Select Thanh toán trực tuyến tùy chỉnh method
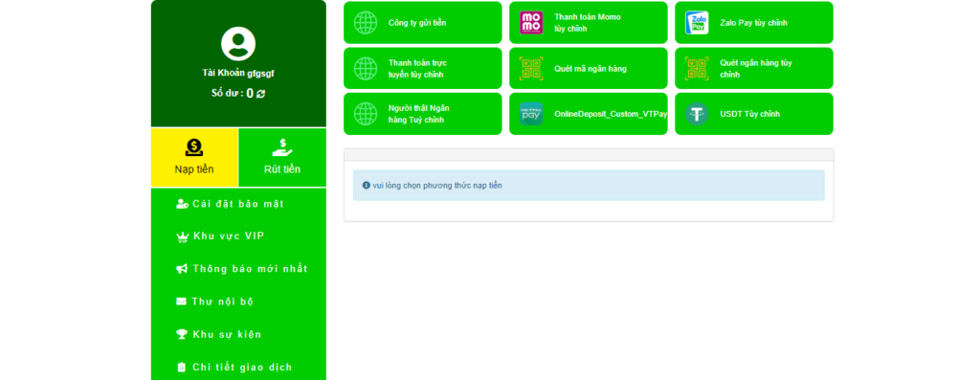Image resolution: width=980 pixels, height=380 pixels. (422, 68)
